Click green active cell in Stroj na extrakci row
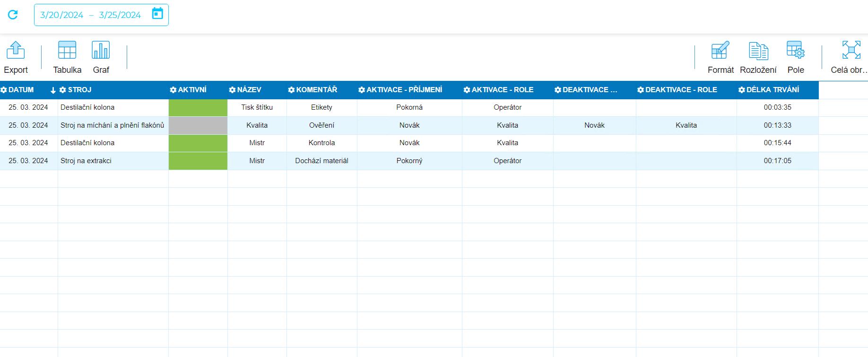Image resolution: width=868 pixels, height=357 pixels. 198,161
